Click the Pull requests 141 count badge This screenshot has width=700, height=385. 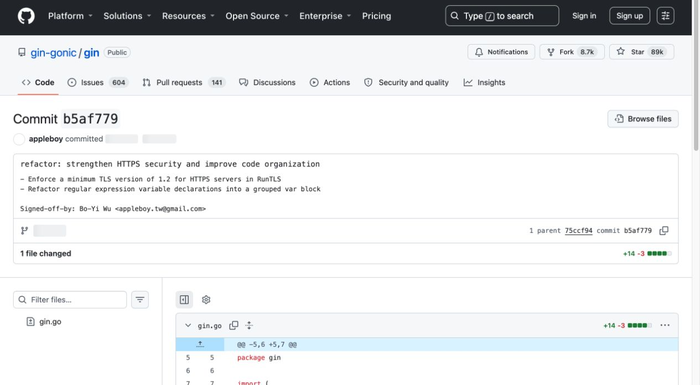coord(217,83)
